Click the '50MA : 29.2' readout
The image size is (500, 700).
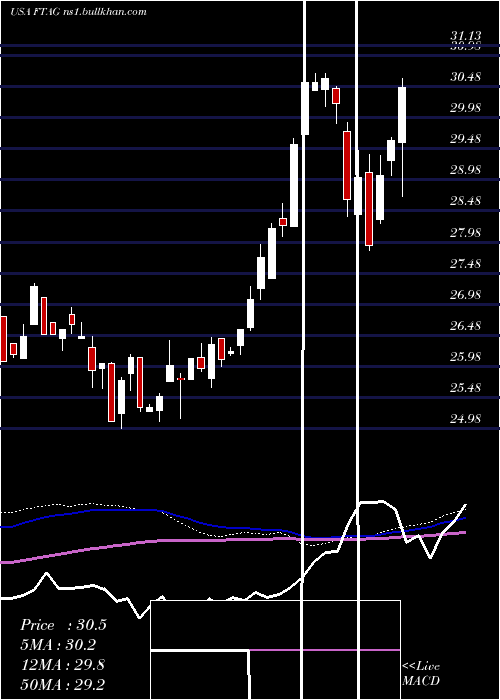pos(63,684)
